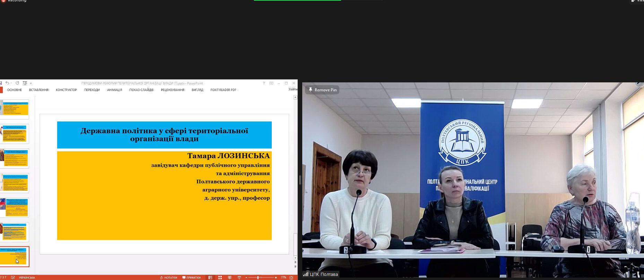Go to previous slide double-arrow button
The height and width of the screenshot is (280, 644).
coord(295,262)
